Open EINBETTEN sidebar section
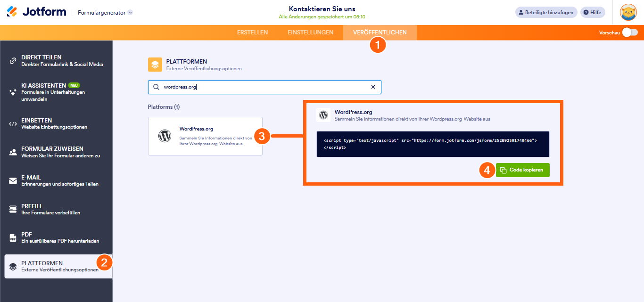The width and height of the screenshot is (644, 302). [56, 123]
